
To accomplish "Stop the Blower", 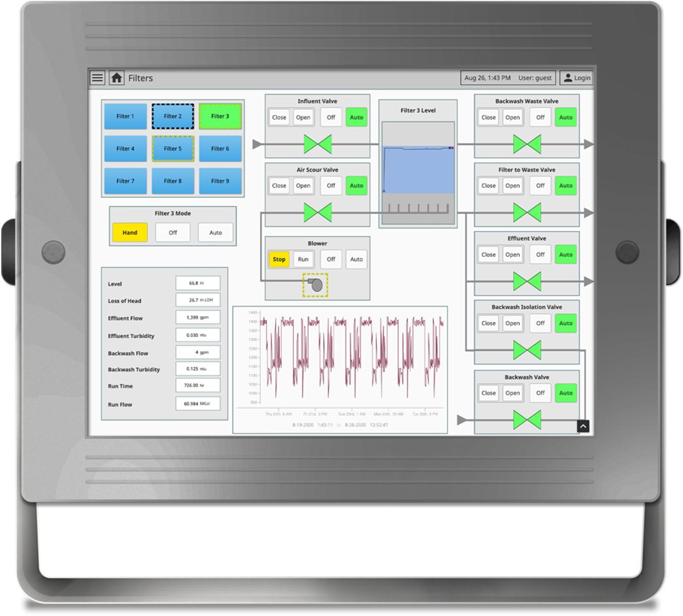I will click(x=279, y=259).
